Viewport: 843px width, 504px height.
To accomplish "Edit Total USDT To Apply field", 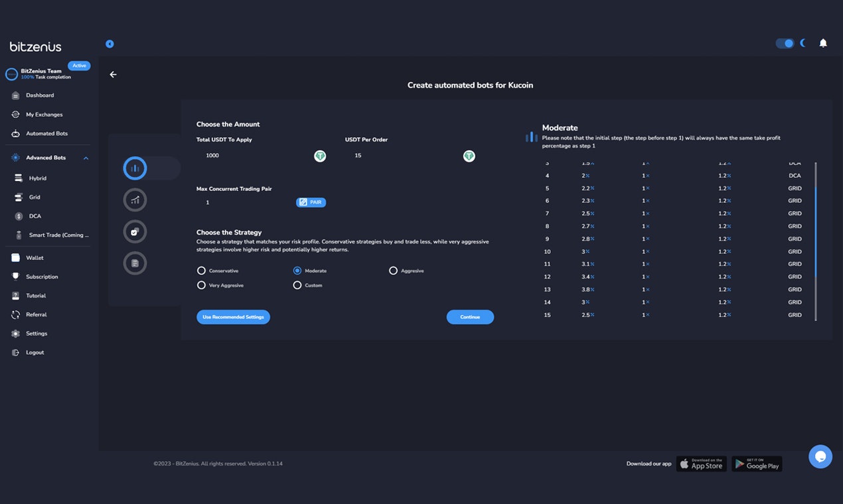I will [x=255, y=156].
